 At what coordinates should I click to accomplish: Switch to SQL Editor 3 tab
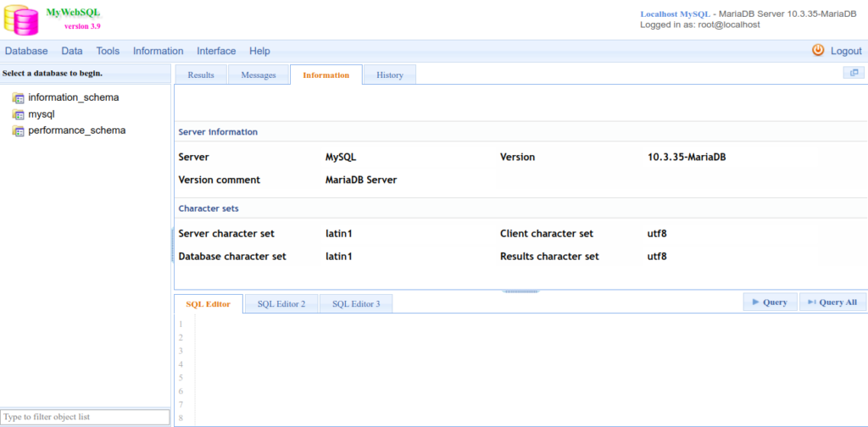[x=357, y=303]
